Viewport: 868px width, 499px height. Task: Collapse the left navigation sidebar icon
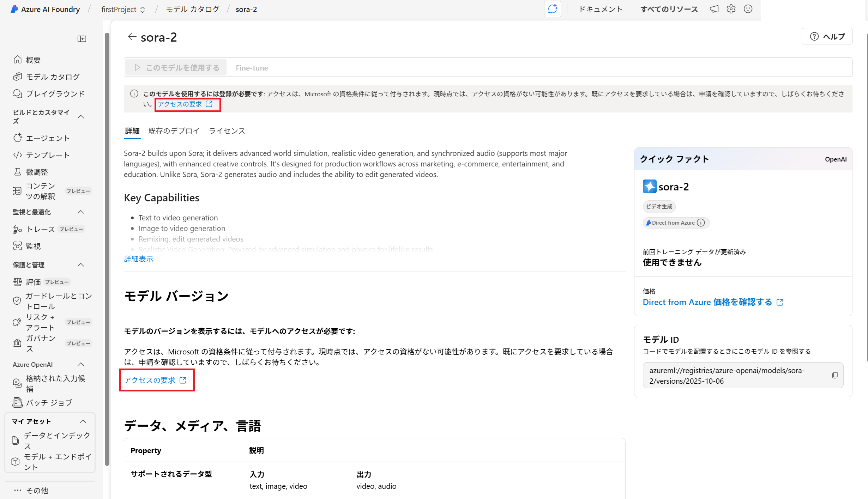tap(82, 39)
